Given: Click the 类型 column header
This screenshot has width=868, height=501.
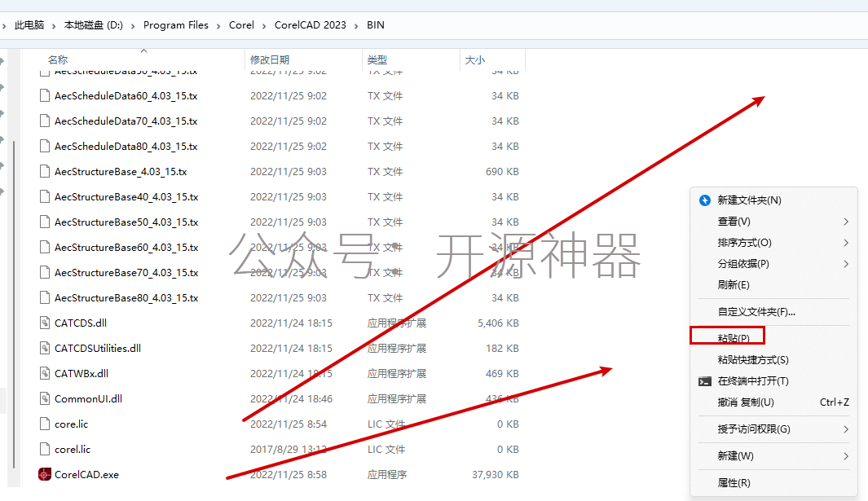Looking at the screenshot, I should (377, 59).
